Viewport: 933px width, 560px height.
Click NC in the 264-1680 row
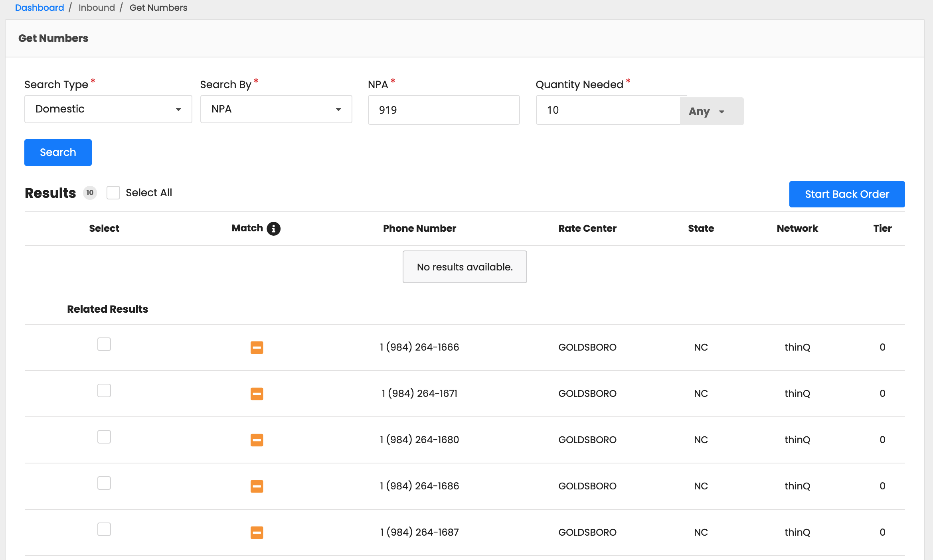[701, 440]
